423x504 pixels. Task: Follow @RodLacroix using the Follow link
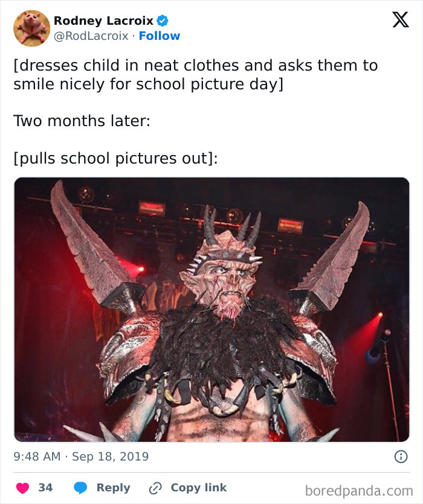coord(160,36)
